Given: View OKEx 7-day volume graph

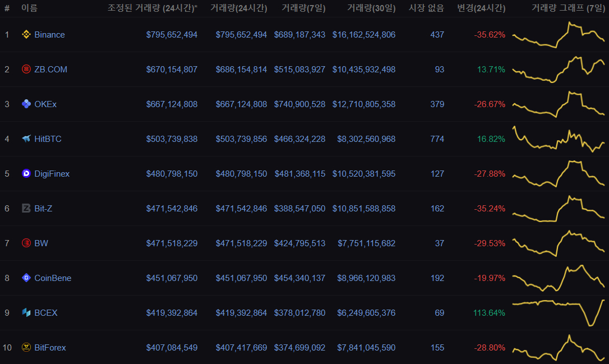Looking at the screenshot, I should coord(559,104).
